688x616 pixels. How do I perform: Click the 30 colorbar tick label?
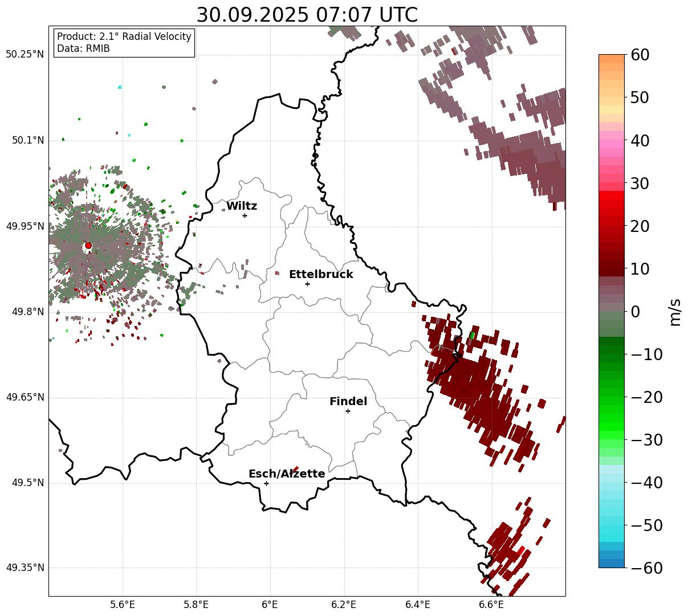pos(640,183)
